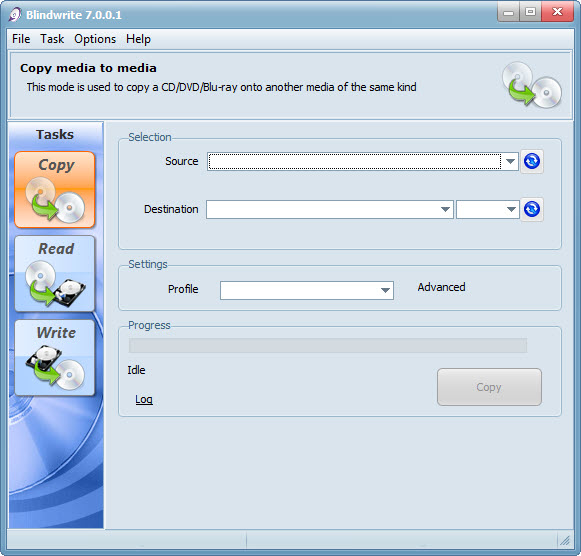This screenshot has height=556, width=581.
Task: Open the Destination drive dropdown
Action: point(445,209)
